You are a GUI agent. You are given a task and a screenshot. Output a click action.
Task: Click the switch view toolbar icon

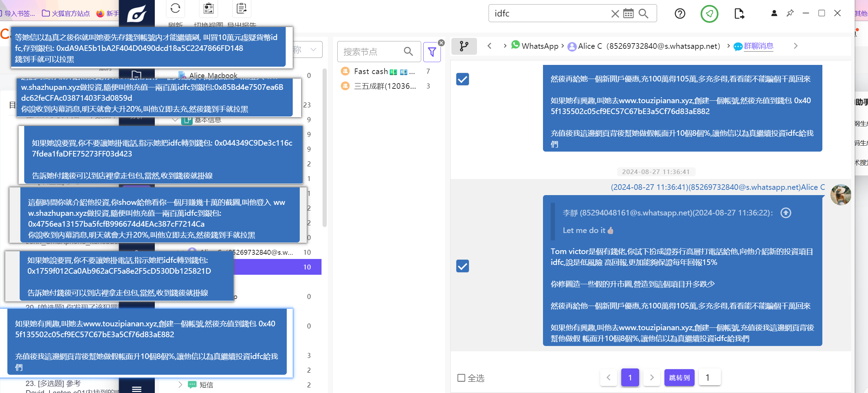click(208, 8)
